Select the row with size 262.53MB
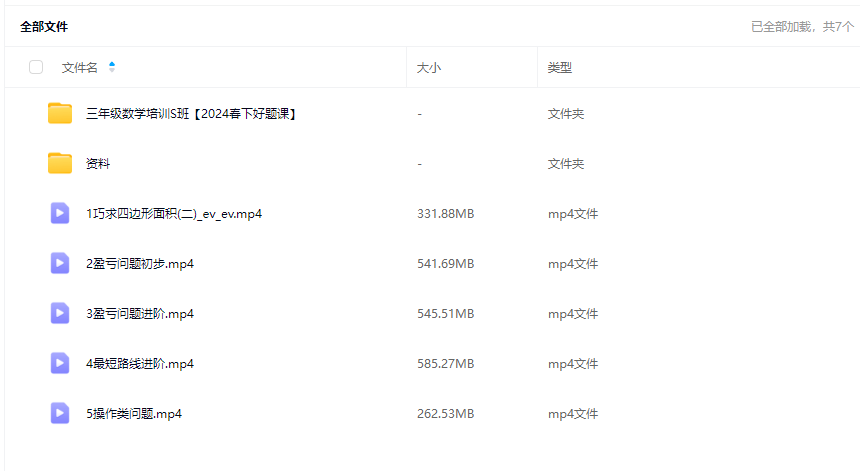Image resolution: width=860 pixels, height=471 pixels. point(445,414)
